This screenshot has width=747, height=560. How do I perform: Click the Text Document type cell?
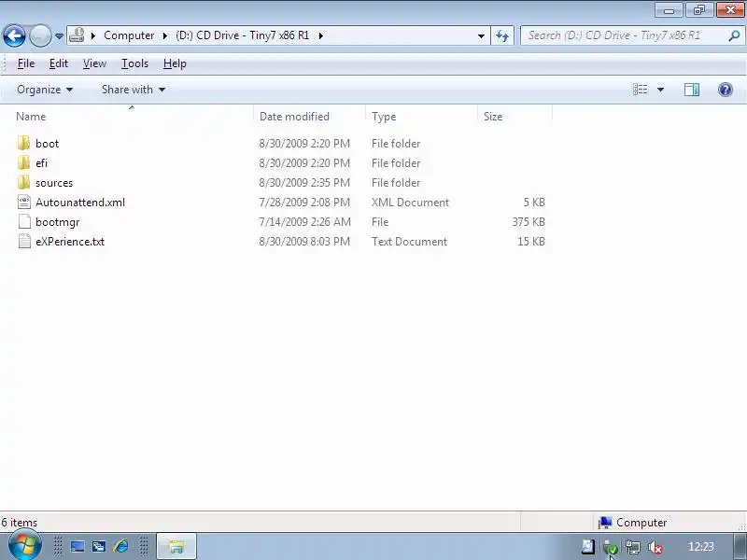coord(409,242)
